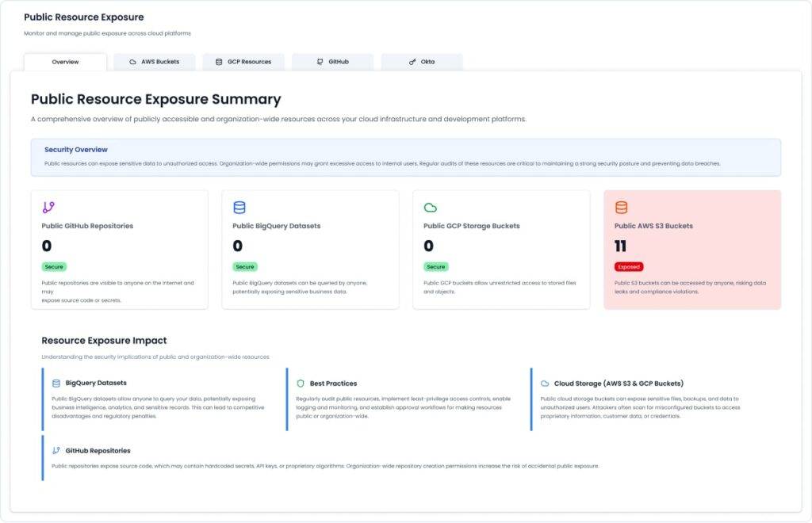Click the cloud icon in AWS Buckets tab
The height and width of the screenshot is (523, 812).
tap(132, 62)
